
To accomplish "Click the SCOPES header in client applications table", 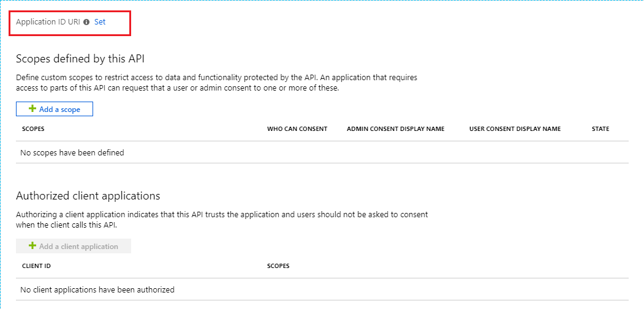I will coord(278,266).
